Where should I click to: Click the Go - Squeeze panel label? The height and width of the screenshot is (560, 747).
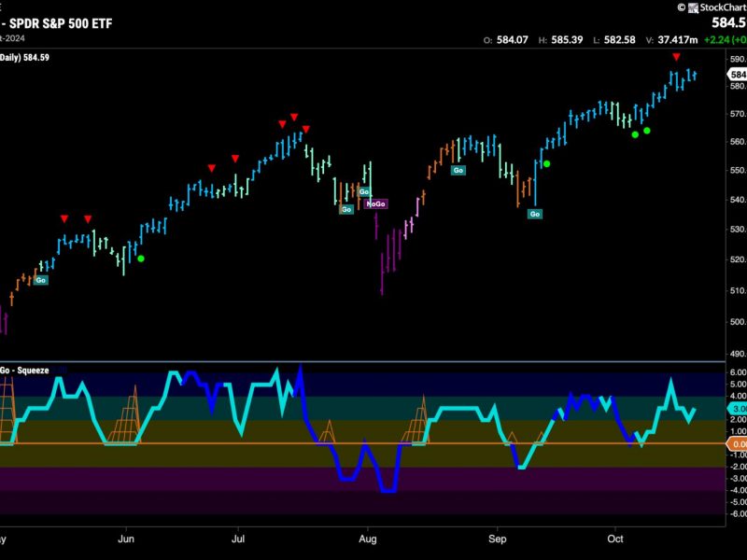24,371
